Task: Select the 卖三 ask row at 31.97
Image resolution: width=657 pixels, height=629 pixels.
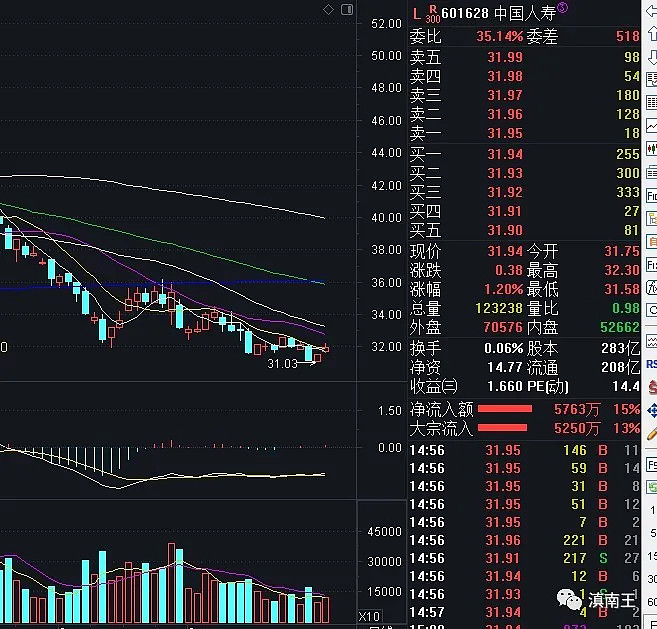Action: pyautogui.click(x=524, y=95)
